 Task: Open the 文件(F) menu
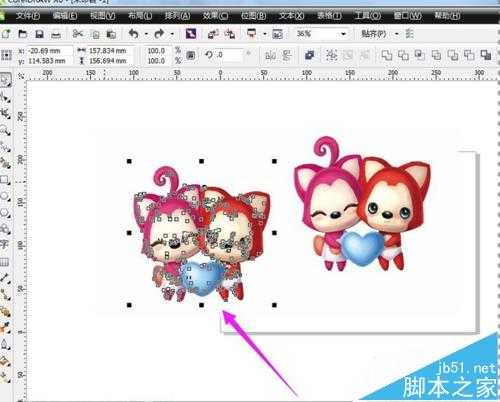[28, 16]
